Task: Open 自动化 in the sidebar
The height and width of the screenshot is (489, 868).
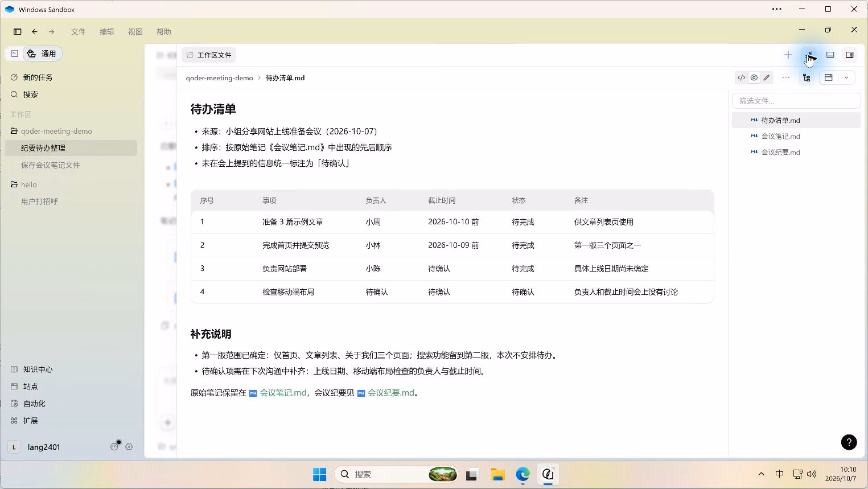Action: coord(34,404)
